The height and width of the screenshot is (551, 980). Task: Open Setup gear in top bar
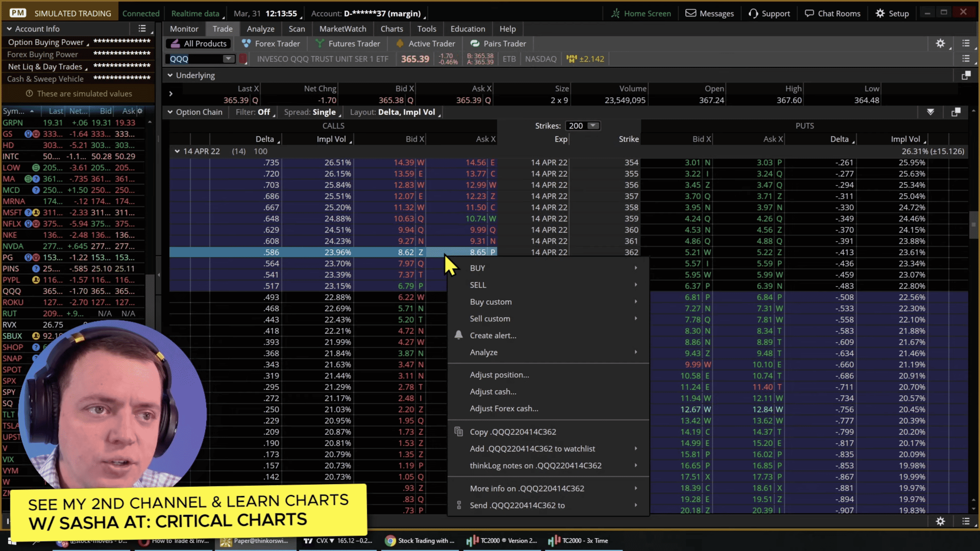pyautogui.click(x=880, y=13)
